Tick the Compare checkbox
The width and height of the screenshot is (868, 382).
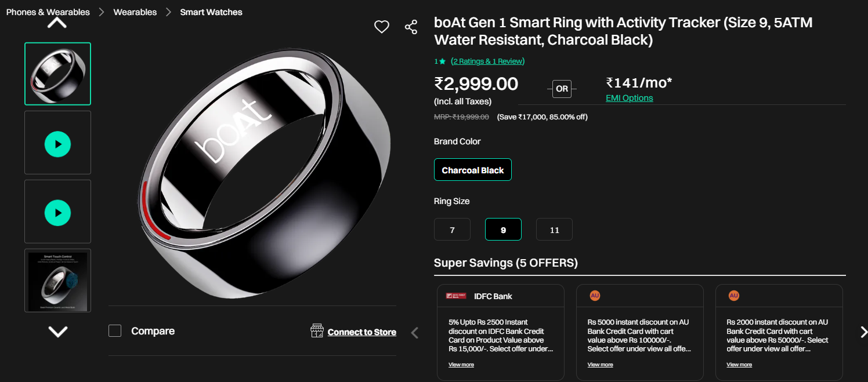pyautogui.click(x=115, y=331)
